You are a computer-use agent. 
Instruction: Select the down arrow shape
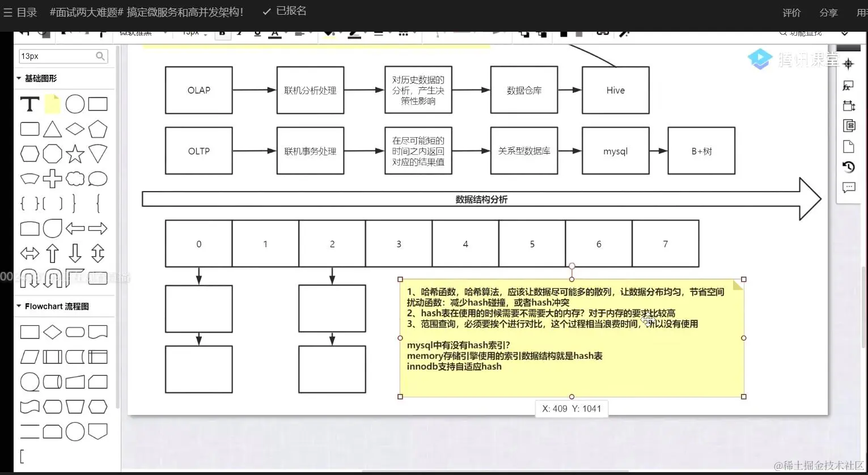click(75, 253)
